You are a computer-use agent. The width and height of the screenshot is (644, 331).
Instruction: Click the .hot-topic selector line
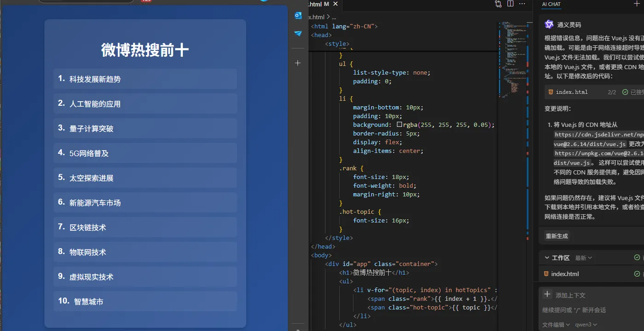(360, 212)
